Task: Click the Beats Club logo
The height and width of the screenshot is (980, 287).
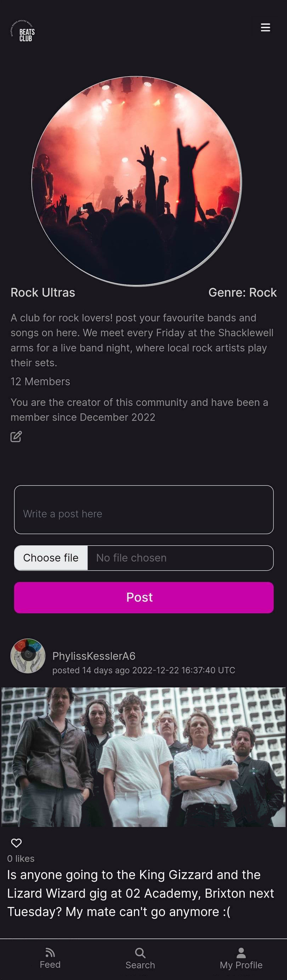Action: pyautogui.click(x=23, y=31)
